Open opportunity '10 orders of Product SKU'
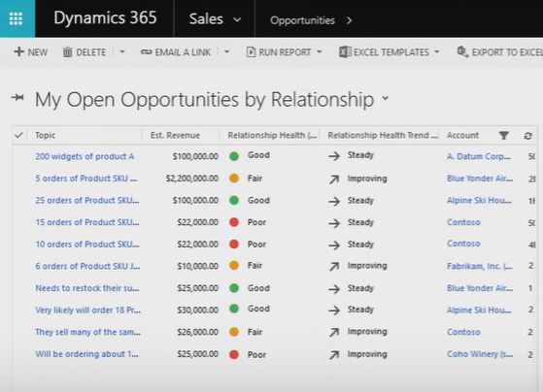The image size is (543, 392). [86, 245]
